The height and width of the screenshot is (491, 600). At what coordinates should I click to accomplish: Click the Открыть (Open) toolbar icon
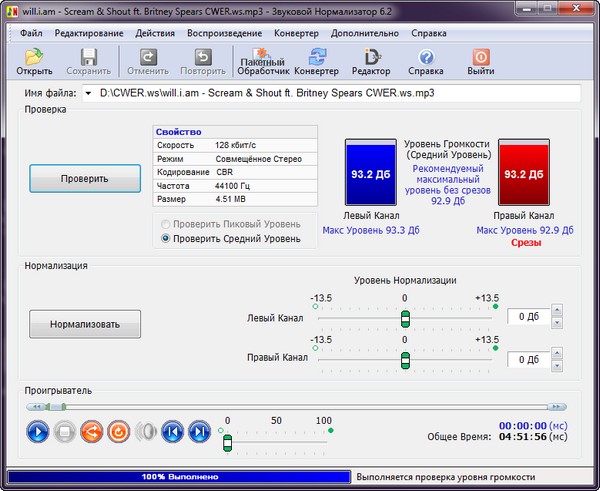(x=33, y=62)
